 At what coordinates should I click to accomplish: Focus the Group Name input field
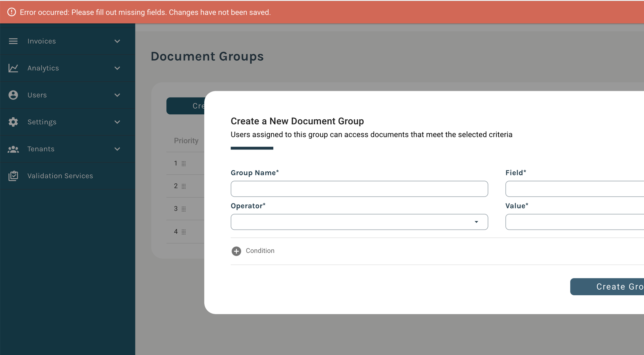359,189
